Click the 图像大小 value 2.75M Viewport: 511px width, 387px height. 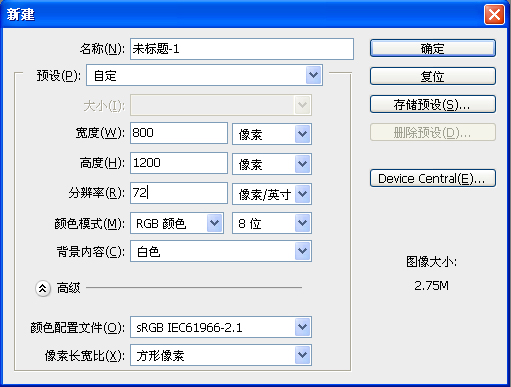coord(431,286)
